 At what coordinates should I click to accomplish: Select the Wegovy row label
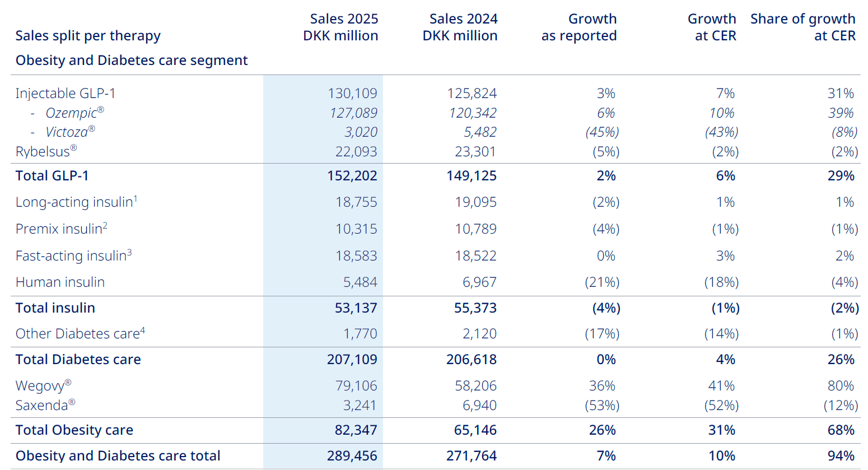point(44,385)
